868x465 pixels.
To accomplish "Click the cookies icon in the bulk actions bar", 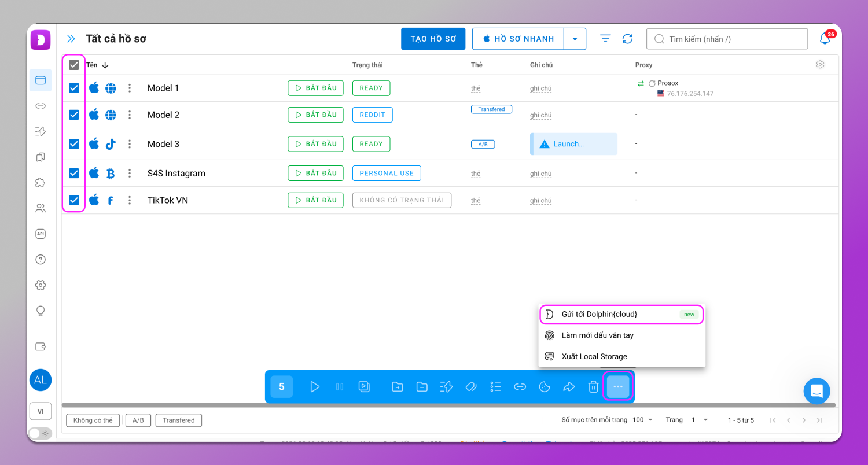I will (544, 386).
